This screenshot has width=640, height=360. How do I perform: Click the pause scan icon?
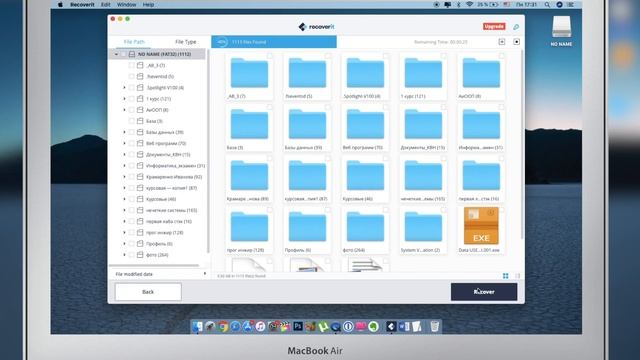(x=502, y=42)
